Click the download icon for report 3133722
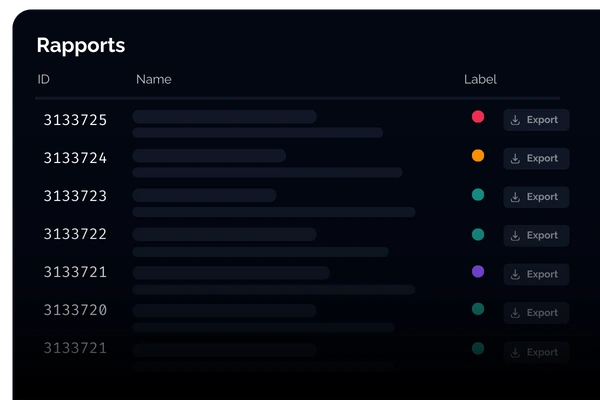Screen dimensions: 600x400 tap(515, 235)
